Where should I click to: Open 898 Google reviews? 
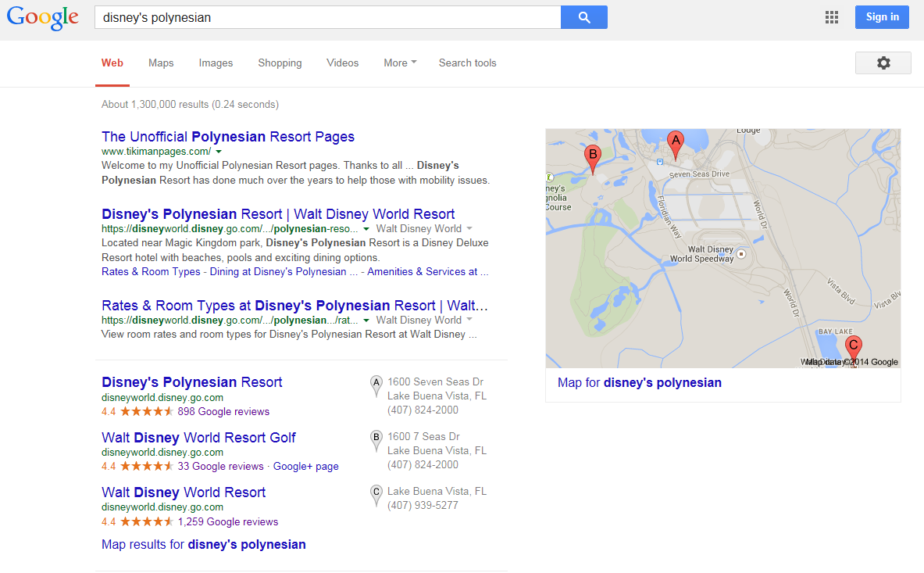pyautogui.click(x=223, y=411)
